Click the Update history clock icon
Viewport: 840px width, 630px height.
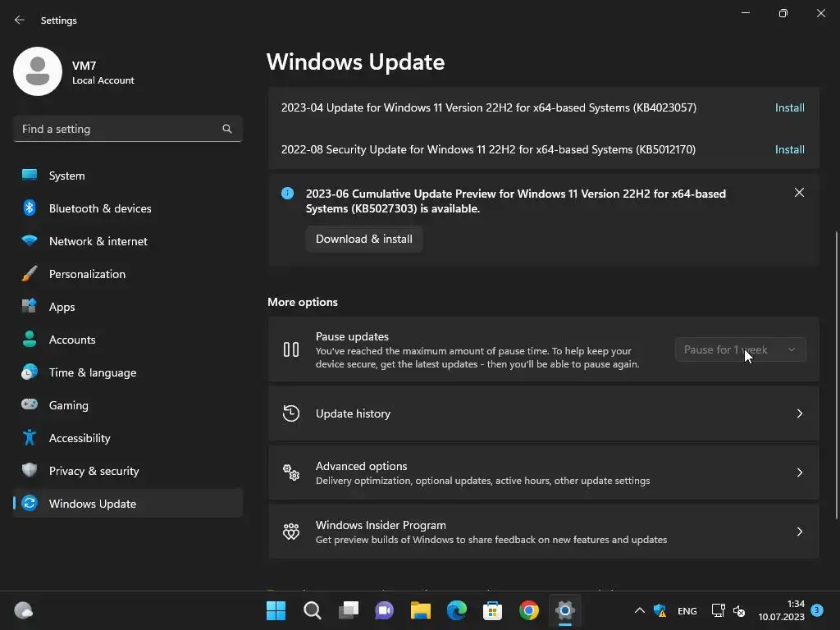tap(291, 413)
